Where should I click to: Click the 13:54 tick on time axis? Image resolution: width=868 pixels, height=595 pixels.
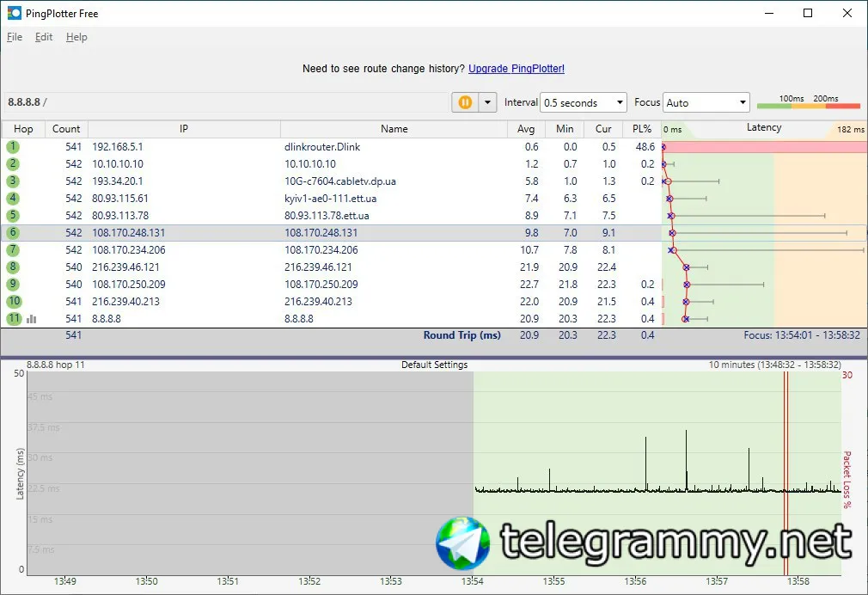472,581
